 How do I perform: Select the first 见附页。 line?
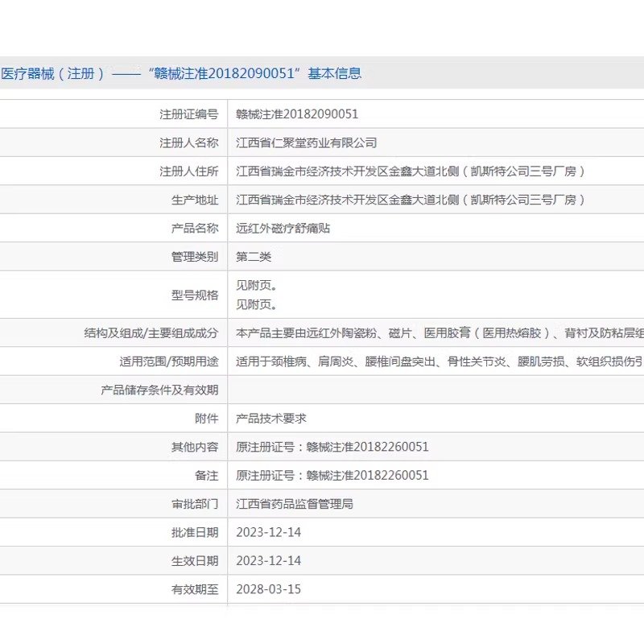pos(256,285)
